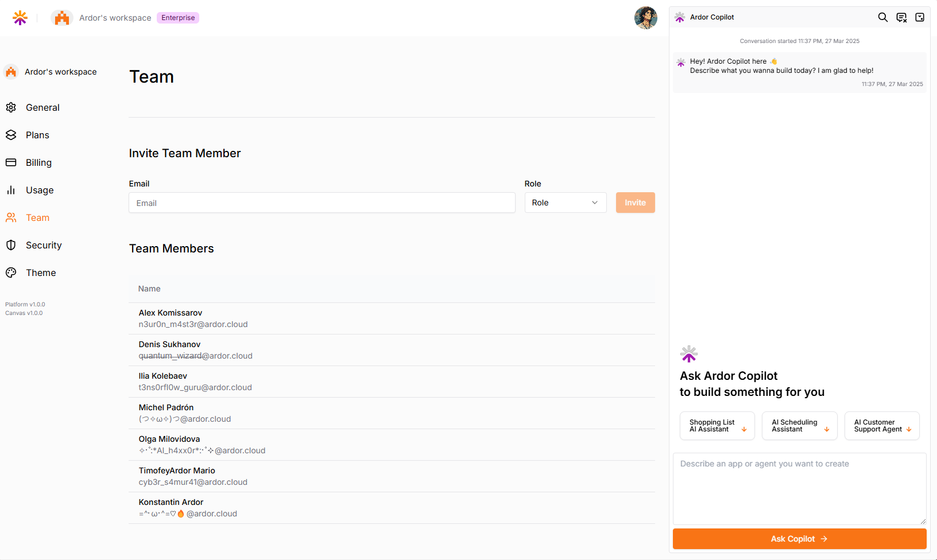Click the Copilot logo beside Ardor Copilot title
This screenshot has height=560, width=937.
[680, 17]
